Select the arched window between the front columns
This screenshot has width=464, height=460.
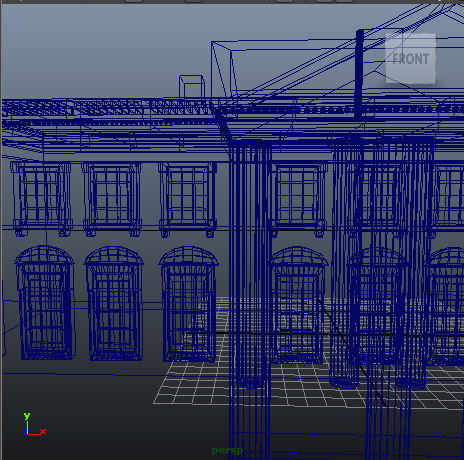(298, 304)
